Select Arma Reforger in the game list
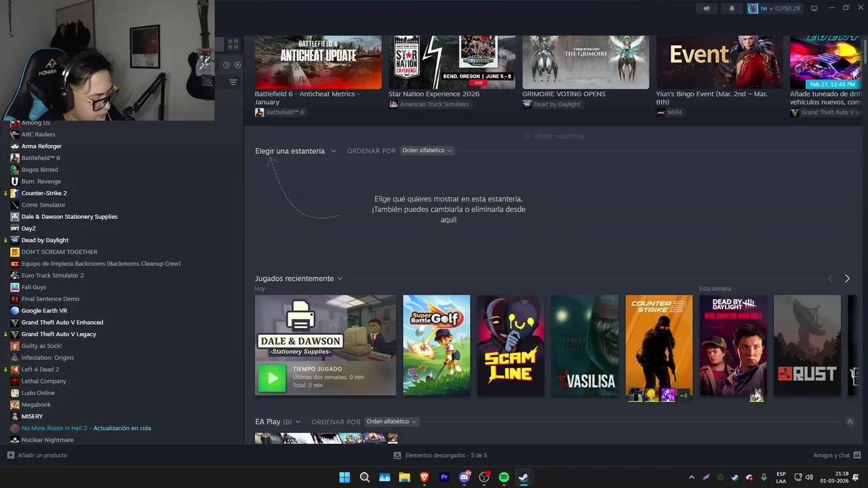Image resolution: width=868 pixels, height=488 pixels. click(41, 146)
